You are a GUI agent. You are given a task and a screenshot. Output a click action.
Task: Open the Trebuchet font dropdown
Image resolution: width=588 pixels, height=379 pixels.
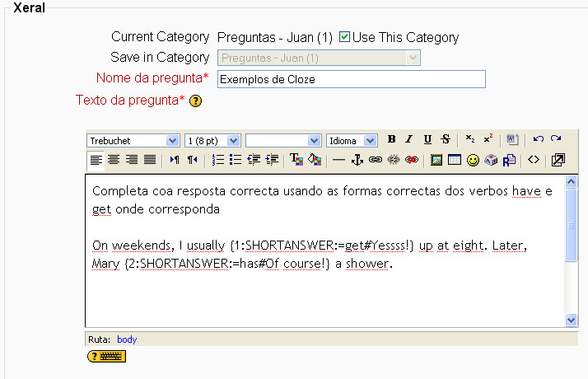[x=133, y=141]
